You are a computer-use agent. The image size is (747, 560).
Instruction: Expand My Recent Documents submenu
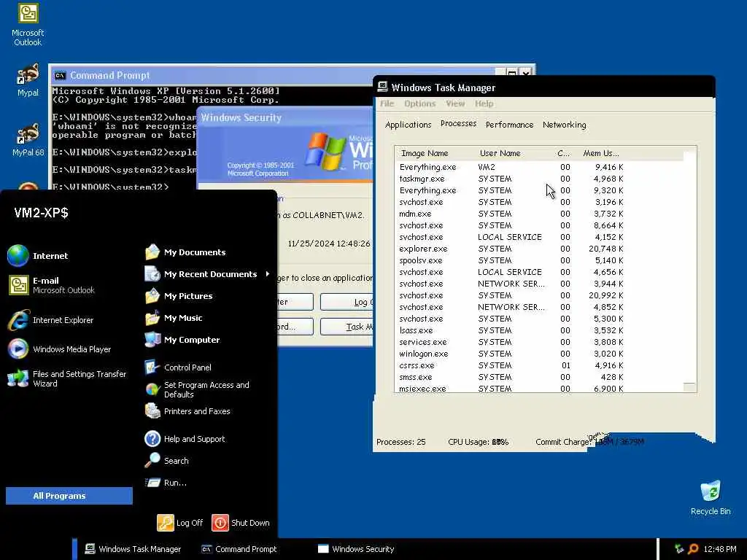tap(208, 274)
